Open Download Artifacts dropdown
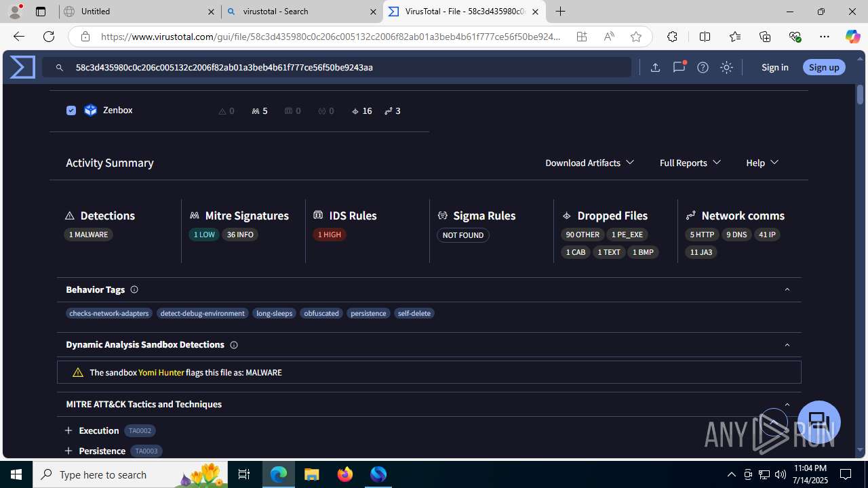This screenshot has height=488, width=868. 589,163
